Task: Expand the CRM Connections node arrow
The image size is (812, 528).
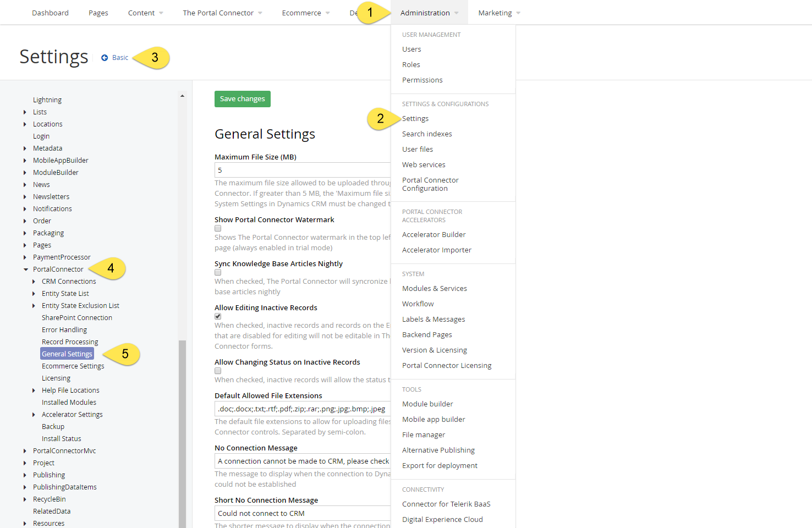Action: coord(34,282)
